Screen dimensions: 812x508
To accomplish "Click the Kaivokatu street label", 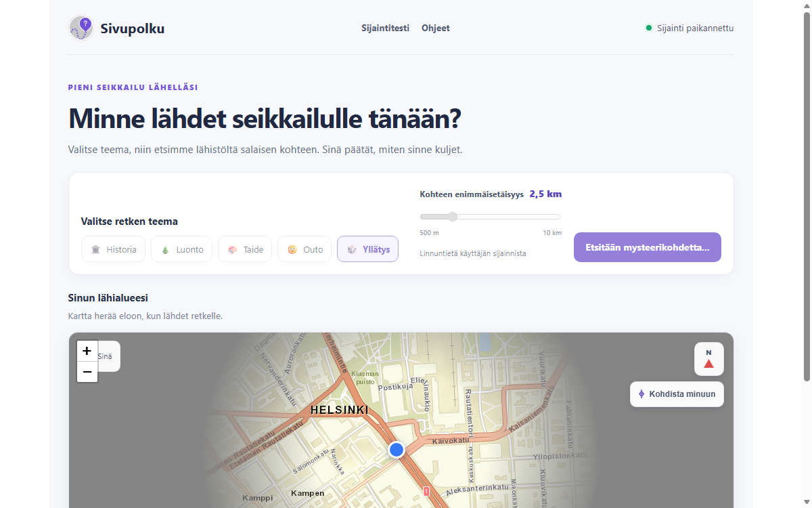I will 451,440.
